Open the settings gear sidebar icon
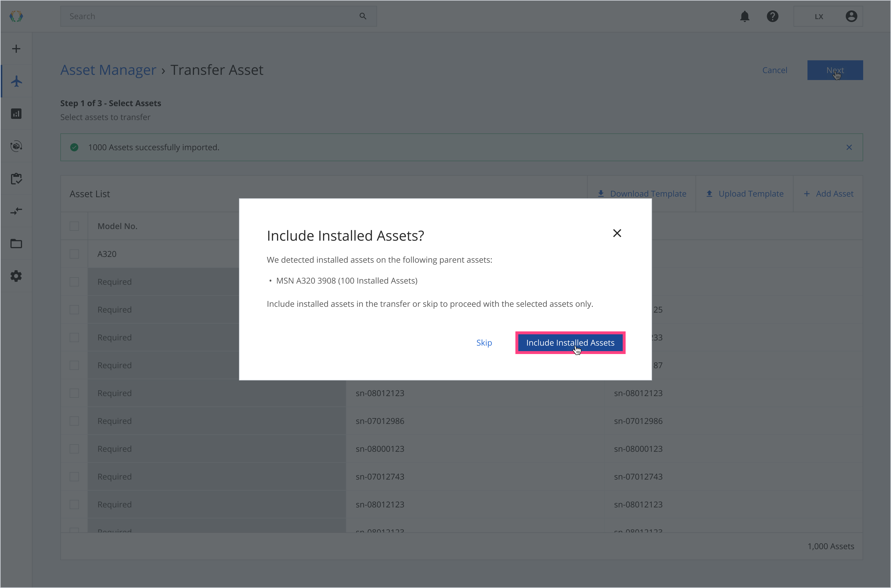This screenshot has width=891, height=588. pyautogui.click(x=16, y=276)
